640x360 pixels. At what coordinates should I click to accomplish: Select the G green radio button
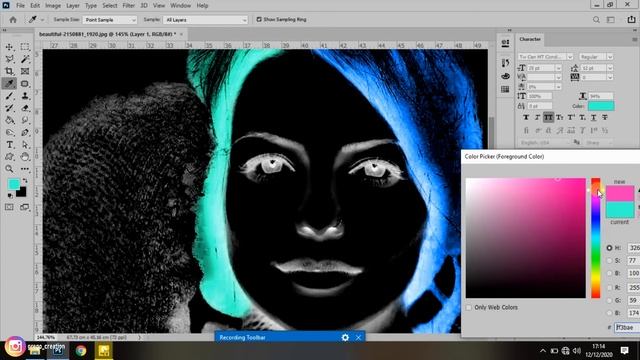pos(609,300)
